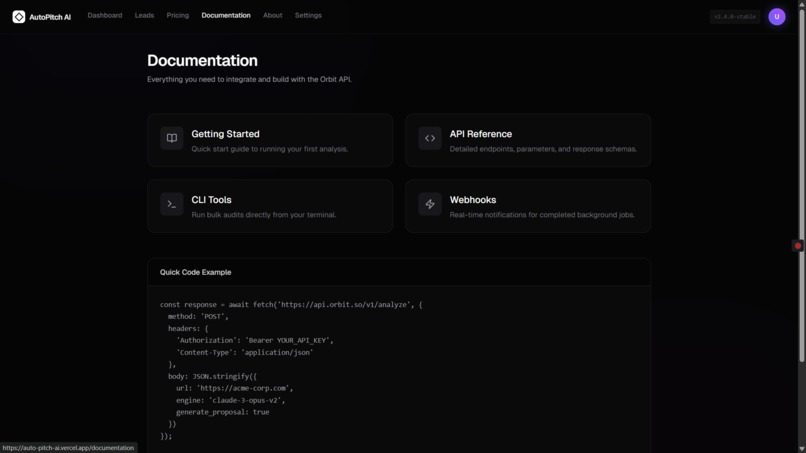Screen dimensions: 806x453
Task: Click the fetch URL code line
Action: pos(291,304)
